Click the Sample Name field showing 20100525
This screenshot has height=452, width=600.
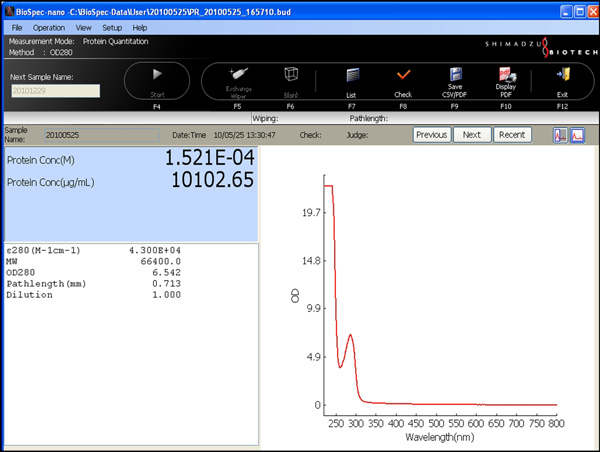[x=100, y=135]
